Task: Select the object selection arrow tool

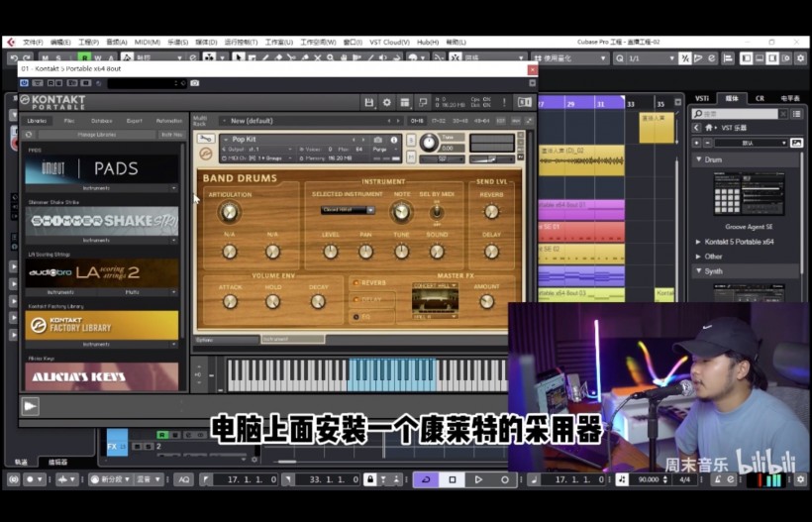Action: click(x=238, y=58)
